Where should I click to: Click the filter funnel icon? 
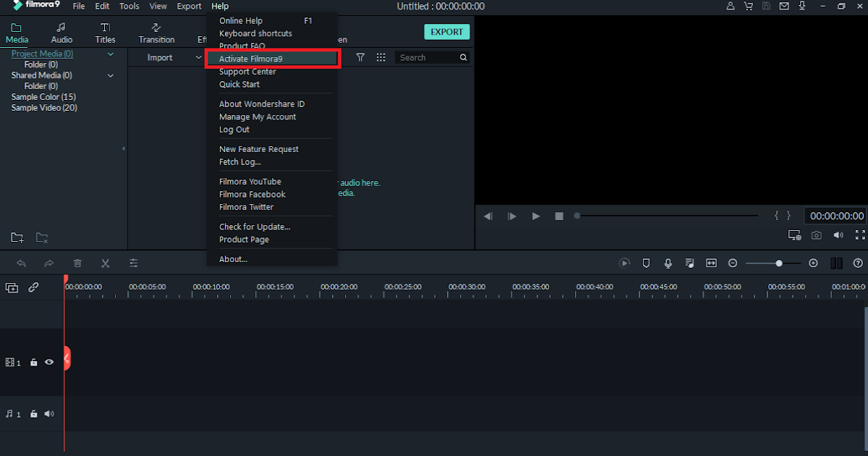pyautogui.click(x=360, y=57)
